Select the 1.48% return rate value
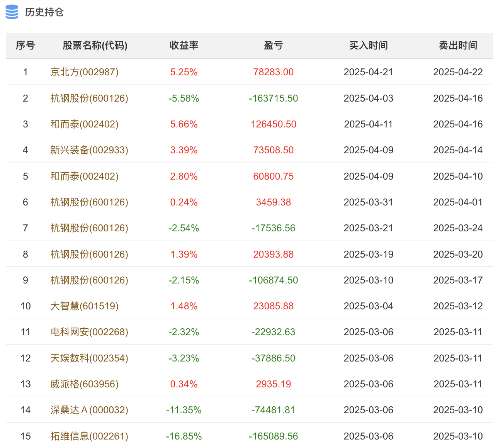Viewport: 493px width, 448px height. tap(184, 306)
